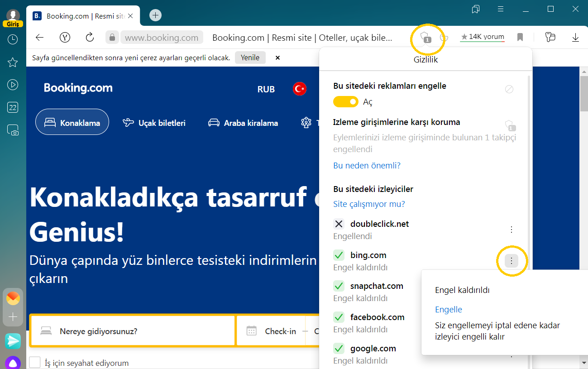
Task: Open the three-dot menu for doubleclick.net
Action: pyautogui.click(x=512, y=230)
